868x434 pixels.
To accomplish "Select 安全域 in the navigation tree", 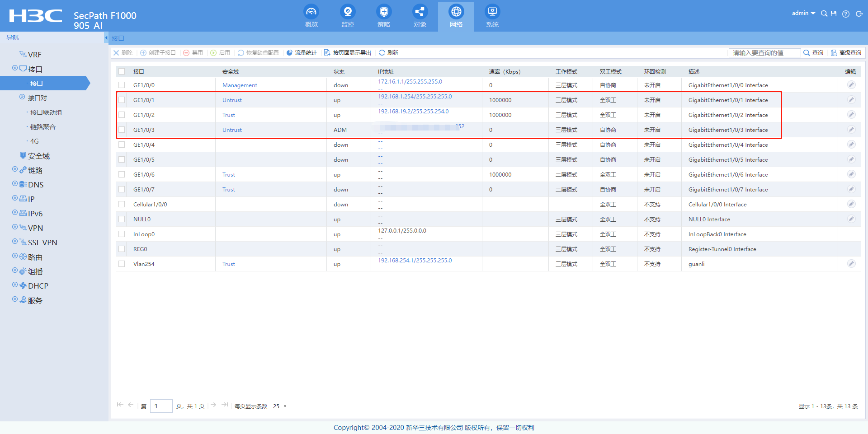I will point(38,156).
